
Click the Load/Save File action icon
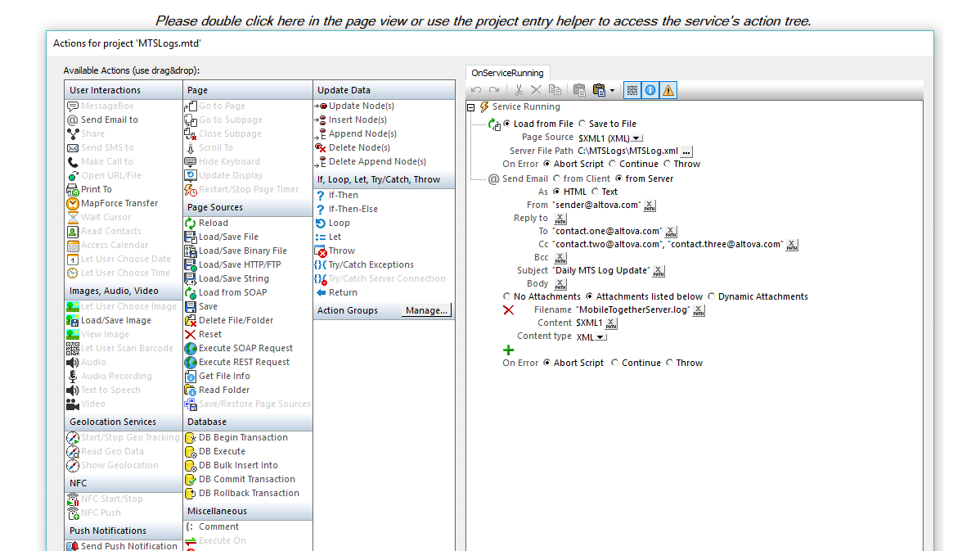(x=191, y=237)
